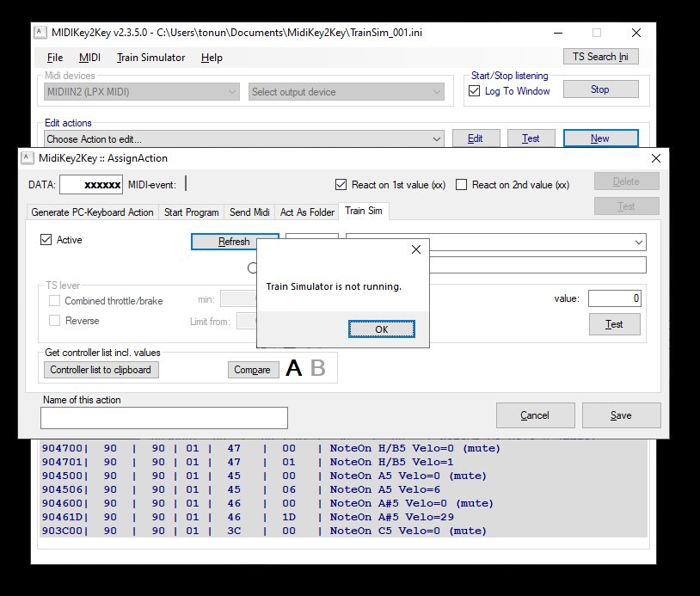The width and height of the screenshot is (700, 596).
Task: Open the Help menu
Action: [x=212, y=58]
